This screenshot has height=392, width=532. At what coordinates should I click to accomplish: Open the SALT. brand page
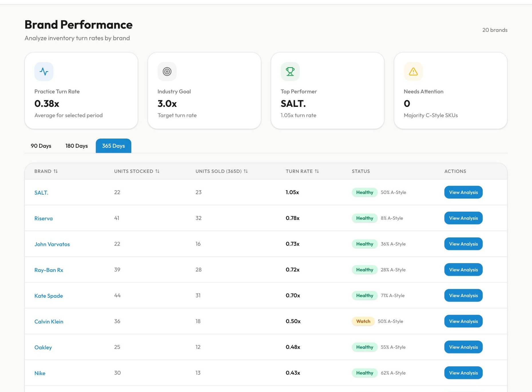41,192
